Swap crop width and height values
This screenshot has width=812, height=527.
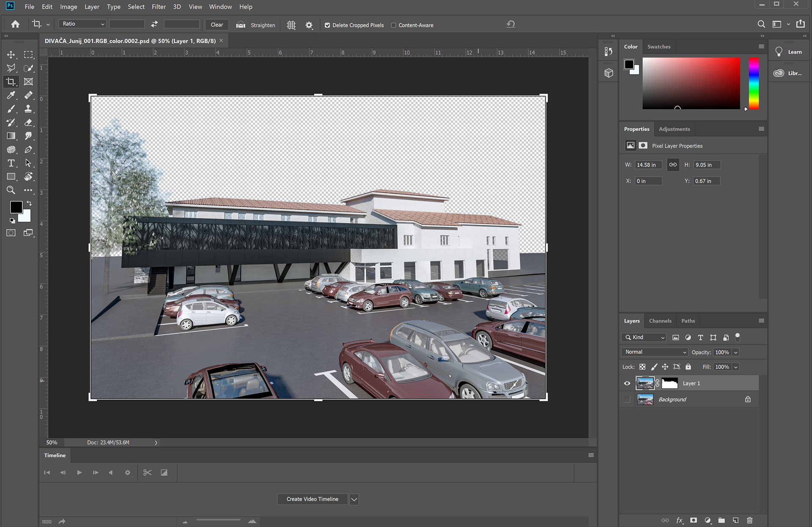[154, 24]
